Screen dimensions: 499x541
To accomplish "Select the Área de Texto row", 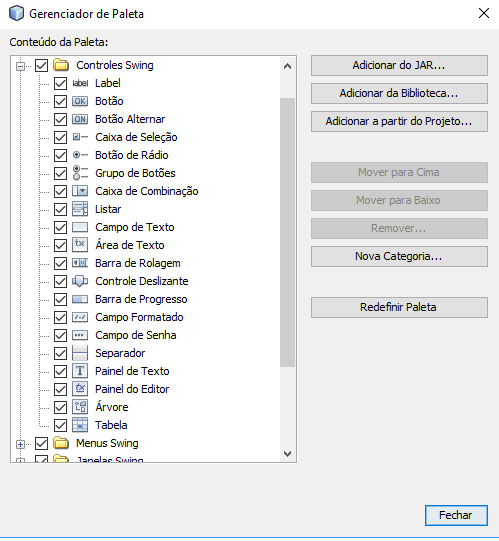I will coord(130,245).
